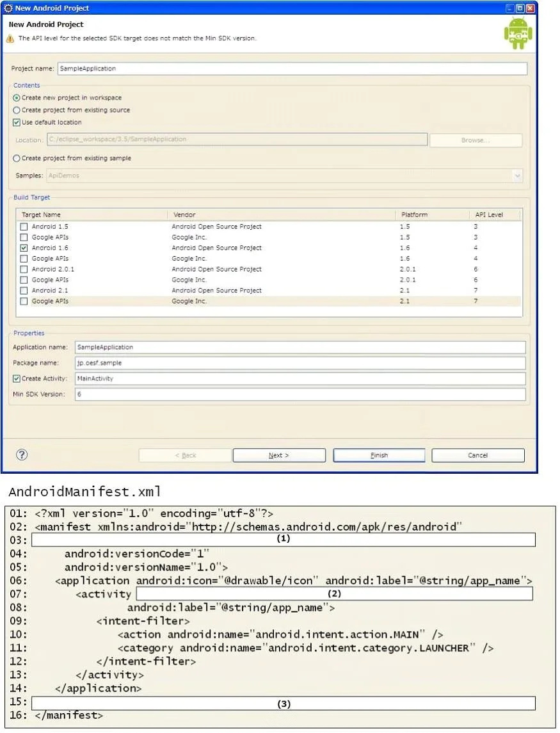This screenshot has width=560, height=733.
Task: Minimize the New Android Project window
Action: tap(510, 8)
